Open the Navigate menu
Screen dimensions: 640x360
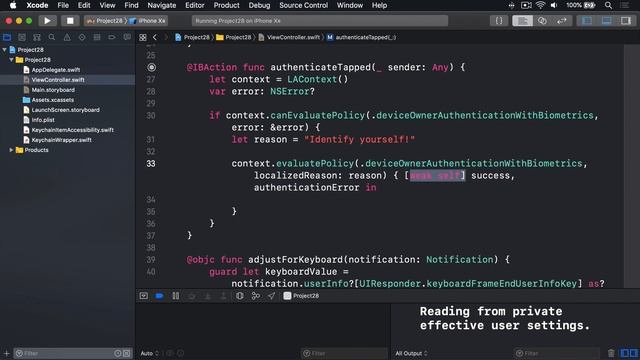click(162, 5)
